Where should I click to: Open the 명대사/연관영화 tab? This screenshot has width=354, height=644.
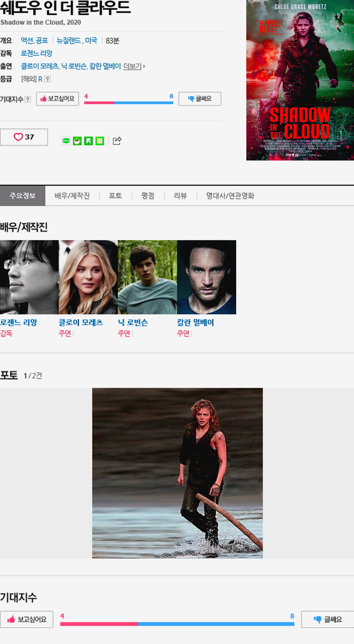pyautogui.click(x=230, y=196)
